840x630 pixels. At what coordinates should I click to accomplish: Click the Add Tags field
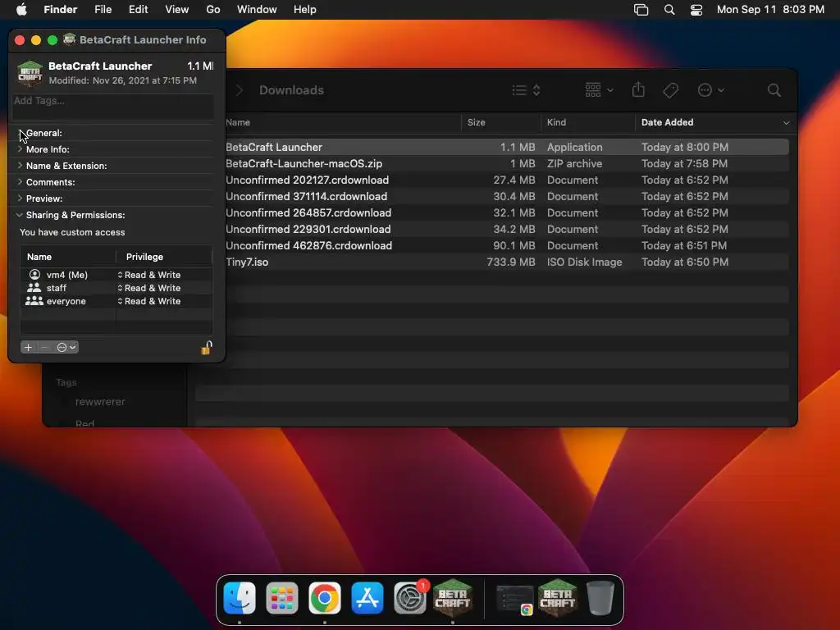[113, 106]
